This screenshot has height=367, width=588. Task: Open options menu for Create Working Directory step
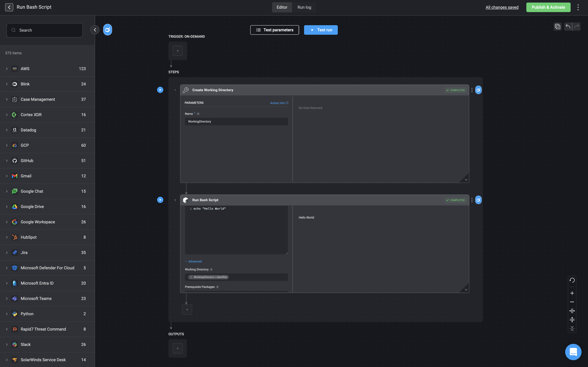click(x=472, y=90)
